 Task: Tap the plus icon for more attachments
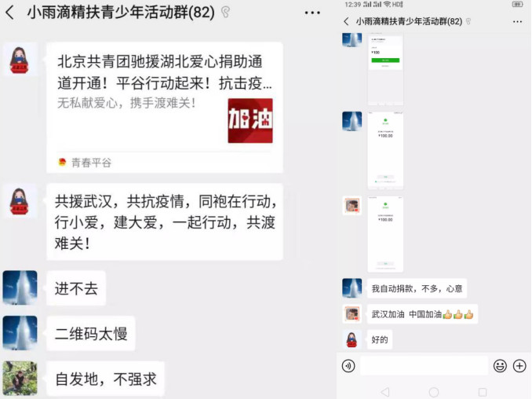519,366
